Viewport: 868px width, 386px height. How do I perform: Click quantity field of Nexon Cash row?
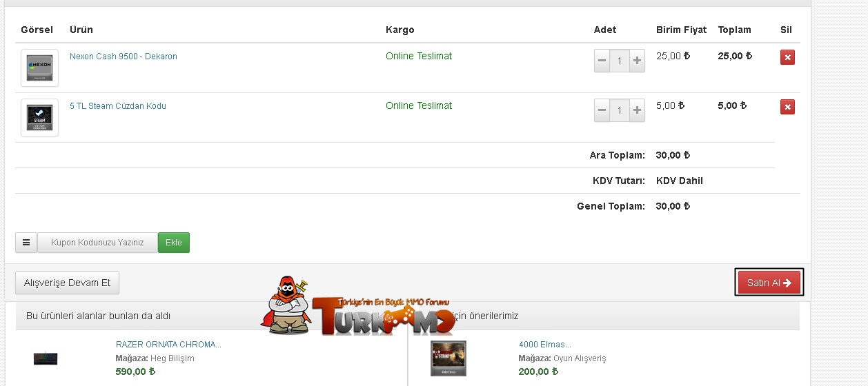point(620,61)
